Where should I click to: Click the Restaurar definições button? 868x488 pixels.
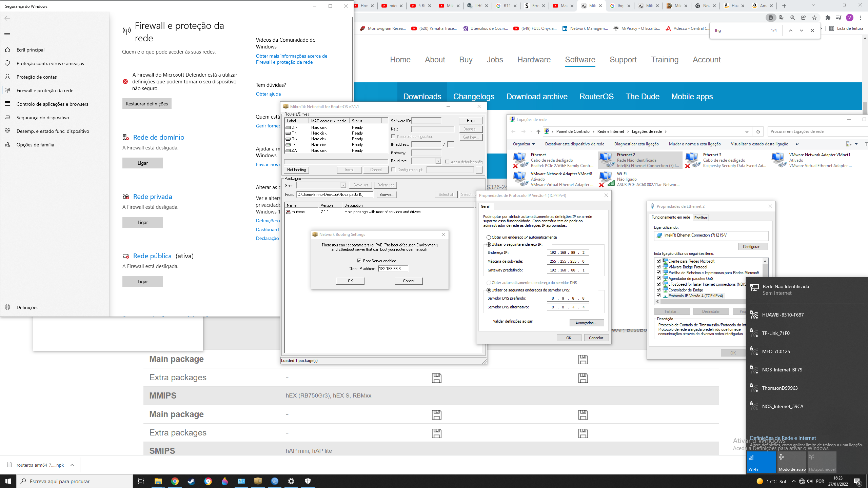tap(147, 104)
